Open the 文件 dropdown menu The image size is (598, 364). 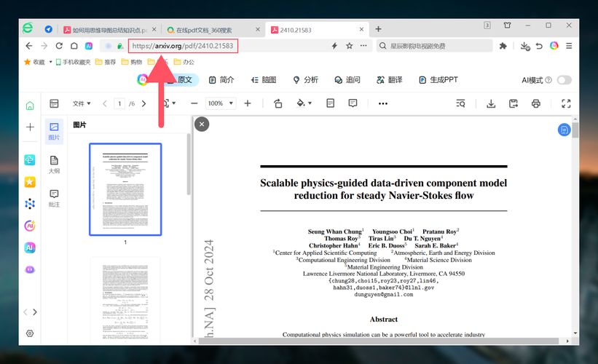pyautogui.click(x=82, y=103)
